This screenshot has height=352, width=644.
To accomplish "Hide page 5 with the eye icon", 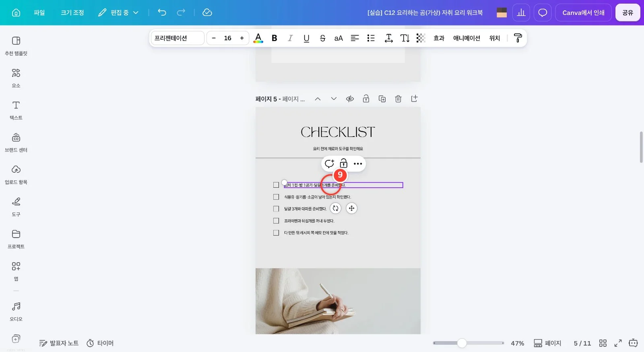I will tap(350, 99).
